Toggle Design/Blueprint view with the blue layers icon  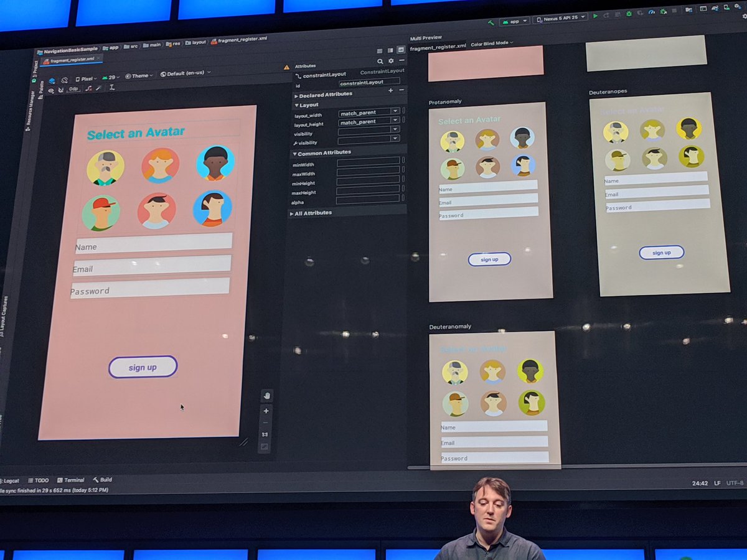click(x=52, y=80)
